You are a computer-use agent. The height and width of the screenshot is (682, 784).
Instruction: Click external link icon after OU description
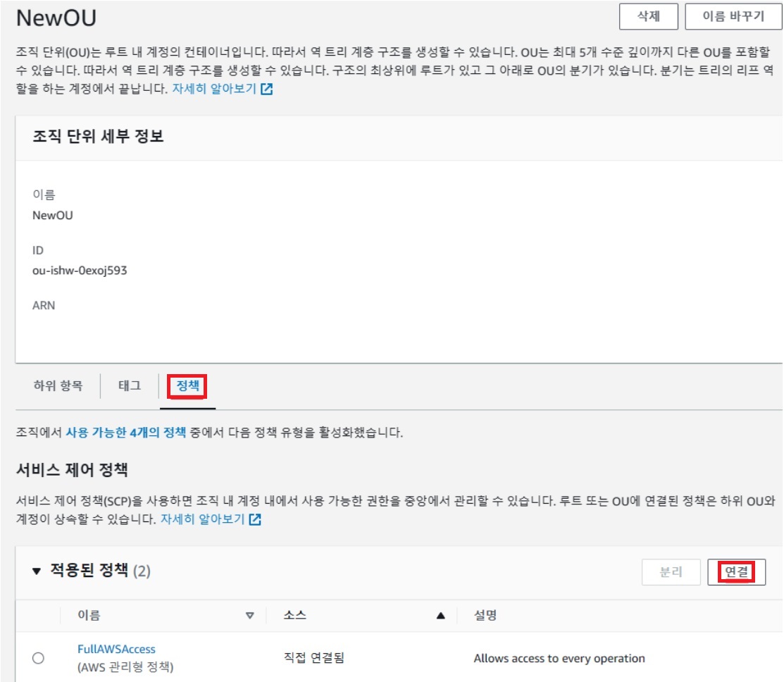coord(267,89)
